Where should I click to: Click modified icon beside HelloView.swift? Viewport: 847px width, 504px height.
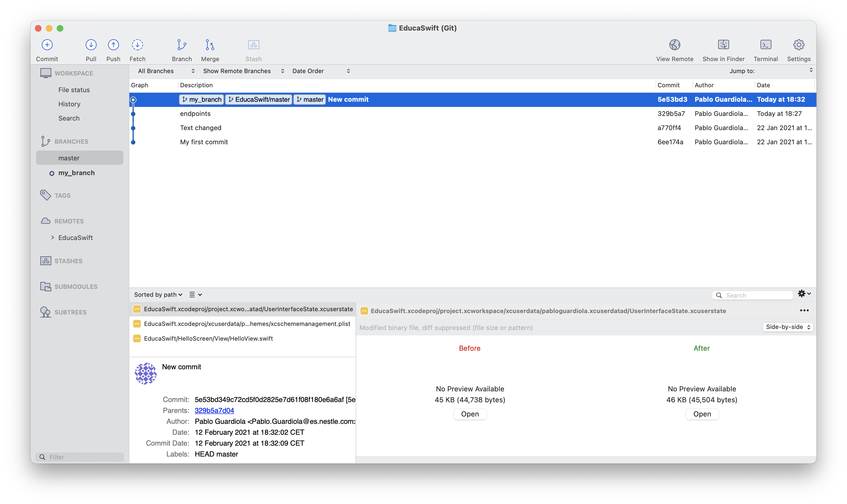tap(137, 339)
